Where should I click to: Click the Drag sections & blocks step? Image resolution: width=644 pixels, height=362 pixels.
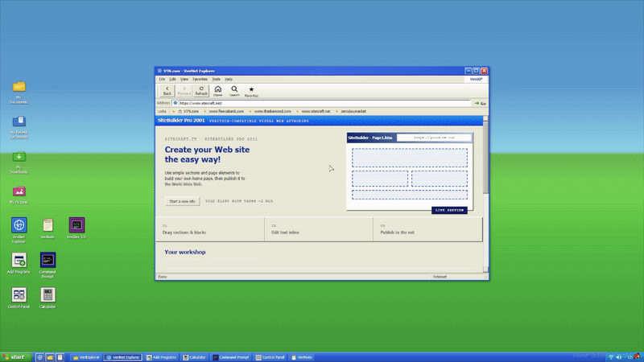point(210,229)
